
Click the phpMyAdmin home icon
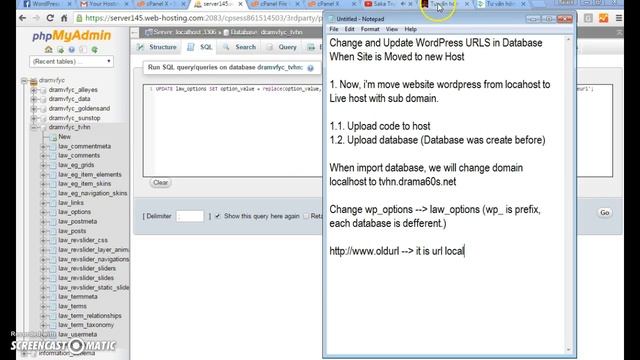pos(49,49)
